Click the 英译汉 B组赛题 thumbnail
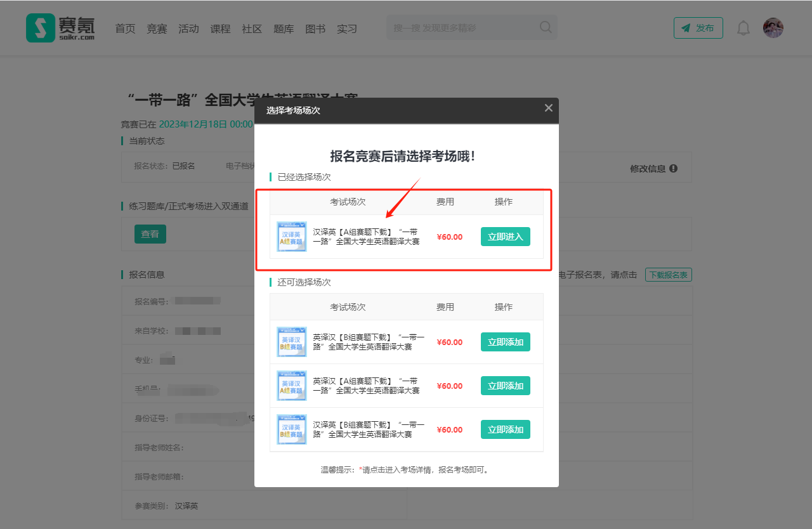 [x=292, y=343]
